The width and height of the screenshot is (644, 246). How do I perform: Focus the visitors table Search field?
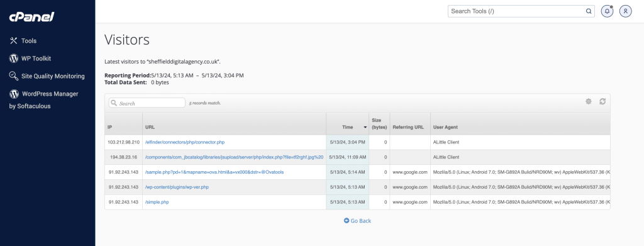click(x=147, y=103)
